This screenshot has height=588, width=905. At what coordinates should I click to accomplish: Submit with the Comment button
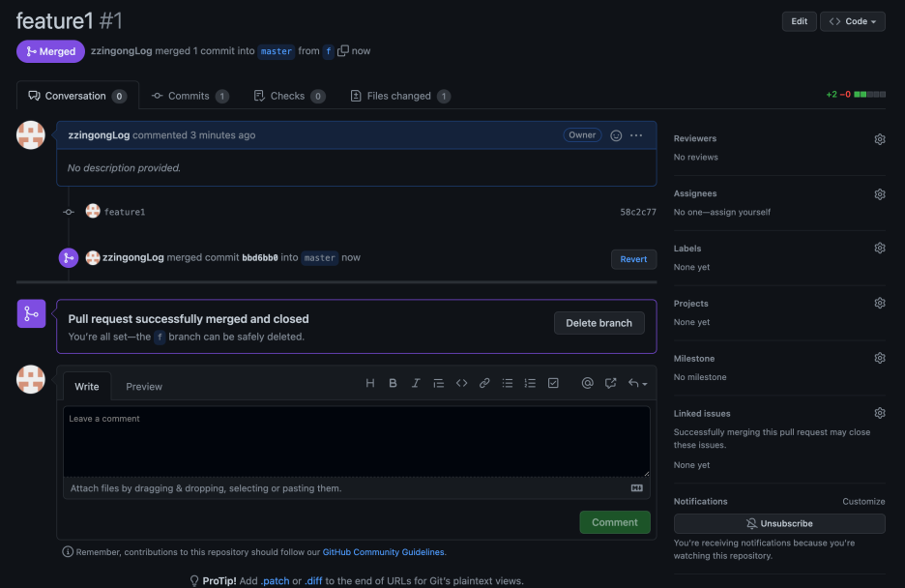(615, 522)
